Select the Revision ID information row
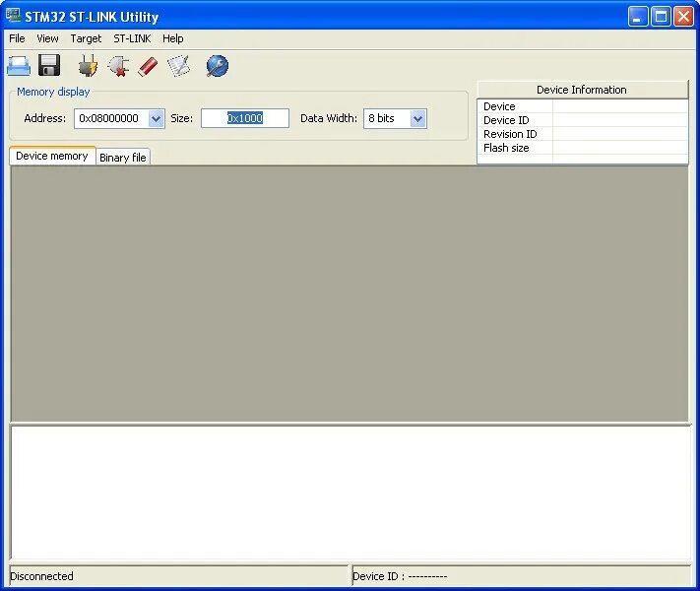The height and width of the screenshot is (591, 700). pyautogui.click(x=583, y=134)
